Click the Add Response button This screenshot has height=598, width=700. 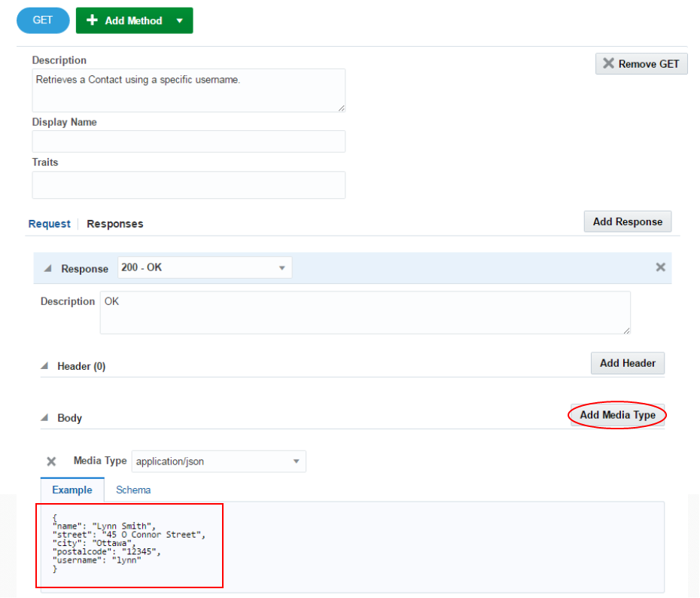[x=627, y=221]
